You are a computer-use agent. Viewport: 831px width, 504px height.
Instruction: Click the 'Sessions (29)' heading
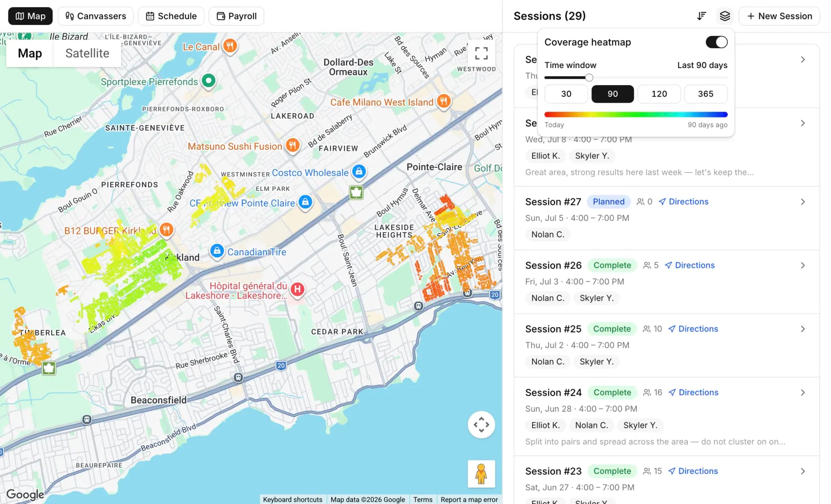coord(550,16)
